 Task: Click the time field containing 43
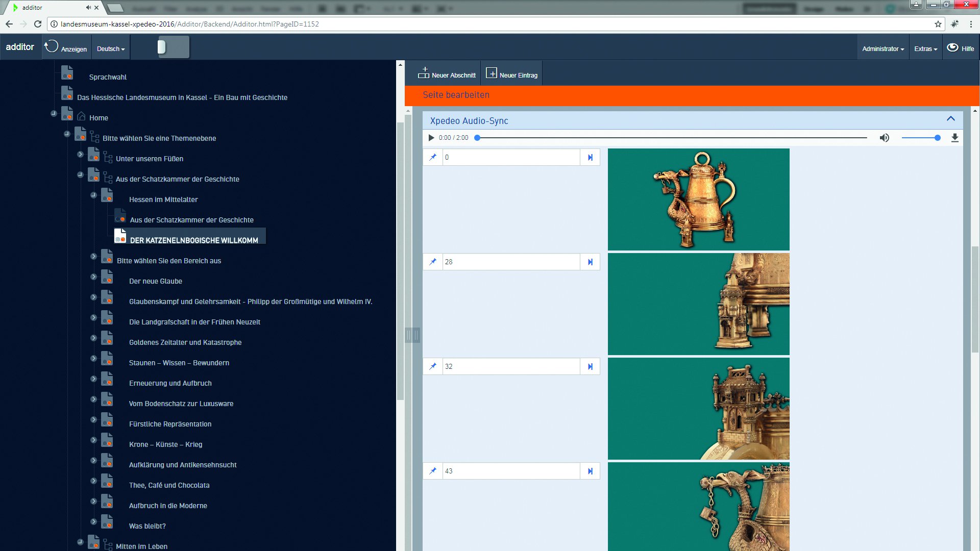511,471
